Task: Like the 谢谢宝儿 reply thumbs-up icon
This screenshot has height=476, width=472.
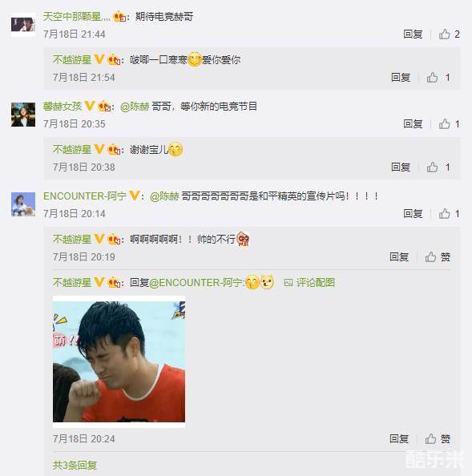Action: tap(432, 167)
